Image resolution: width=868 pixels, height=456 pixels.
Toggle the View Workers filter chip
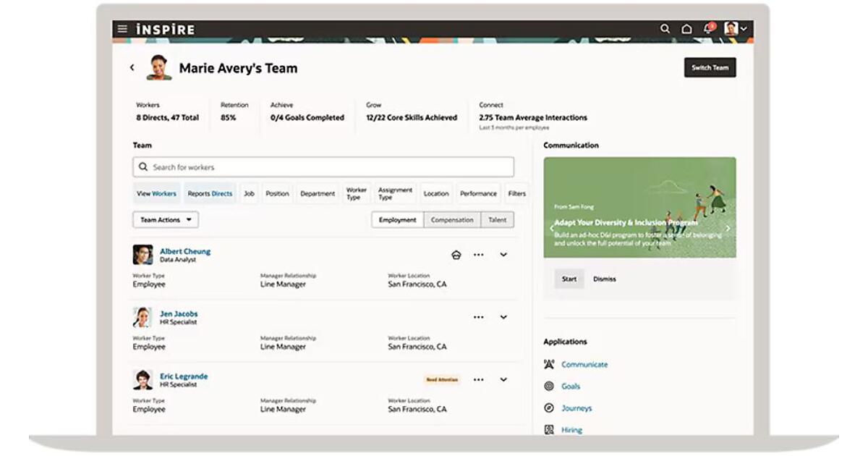point(156,194)
